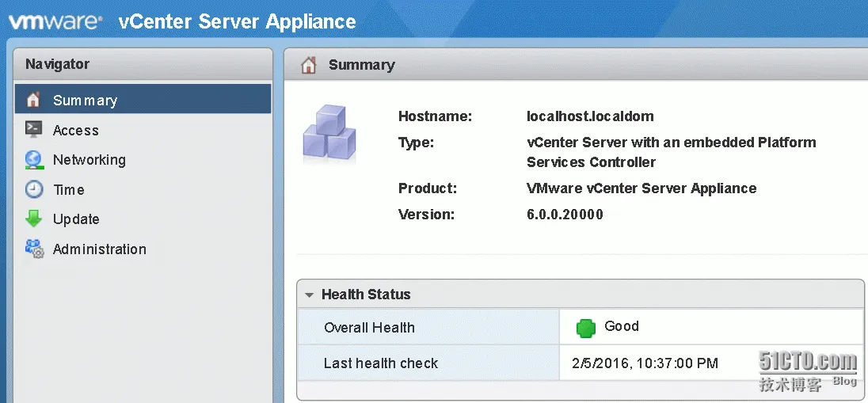Viewport: 868px width, 403px height.
Task: Click the hostname localhost.localdom
Action: click(x=590, y=116)
